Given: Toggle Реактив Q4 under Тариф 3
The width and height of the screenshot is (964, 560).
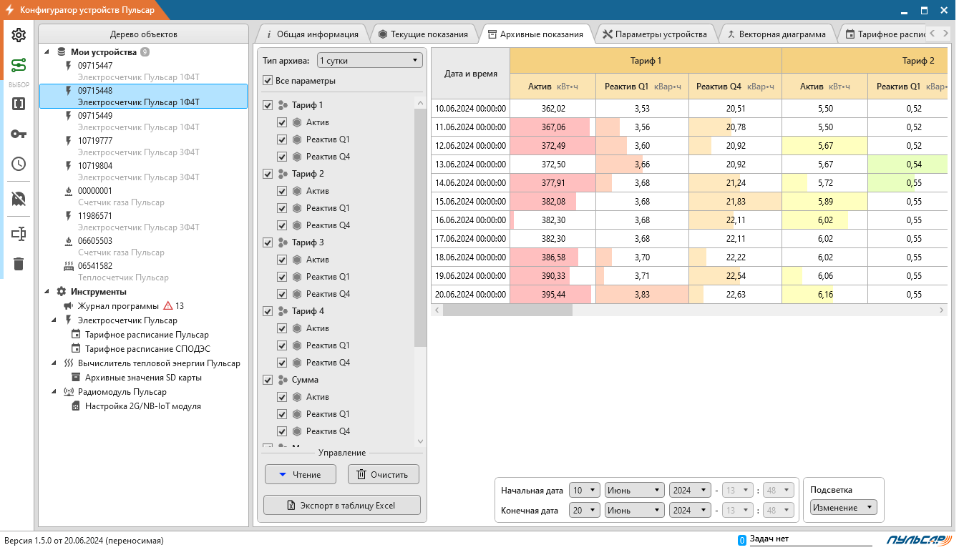Looking at the screenshot, I should pos(282,294).
